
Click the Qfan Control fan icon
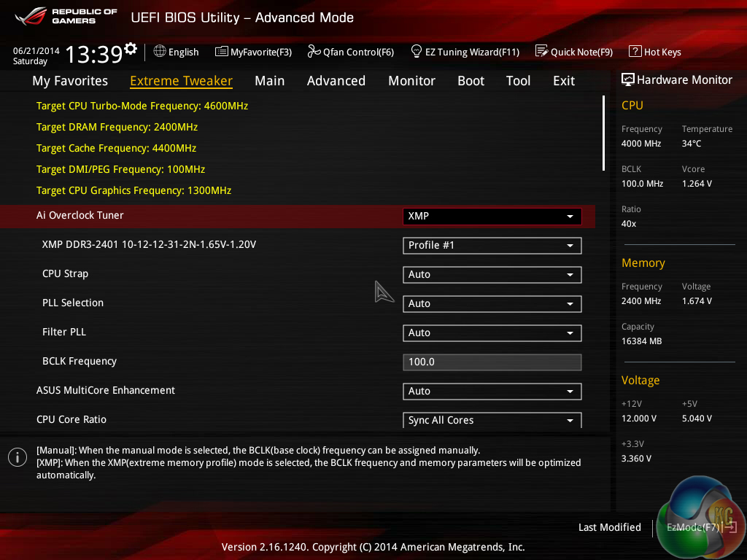(x=314, y=51)
